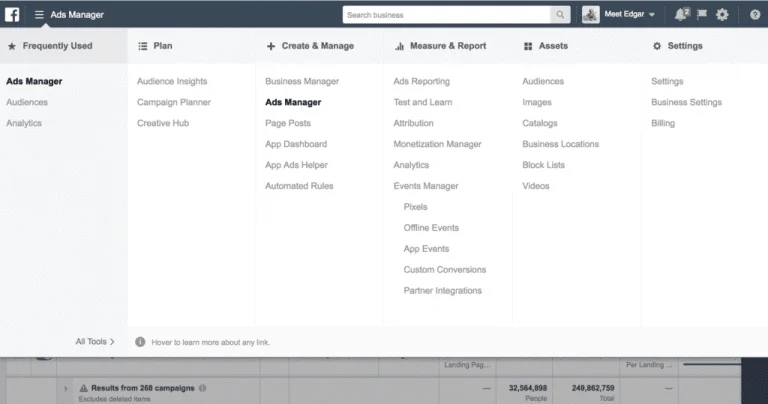Screen dimensions: 768x404
Task: Open Automated Rules
Action: [299, 186]
